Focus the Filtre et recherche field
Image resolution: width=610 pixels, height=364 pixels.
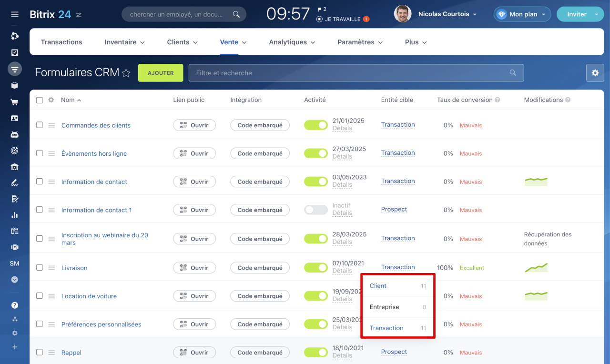pos(356,73)
